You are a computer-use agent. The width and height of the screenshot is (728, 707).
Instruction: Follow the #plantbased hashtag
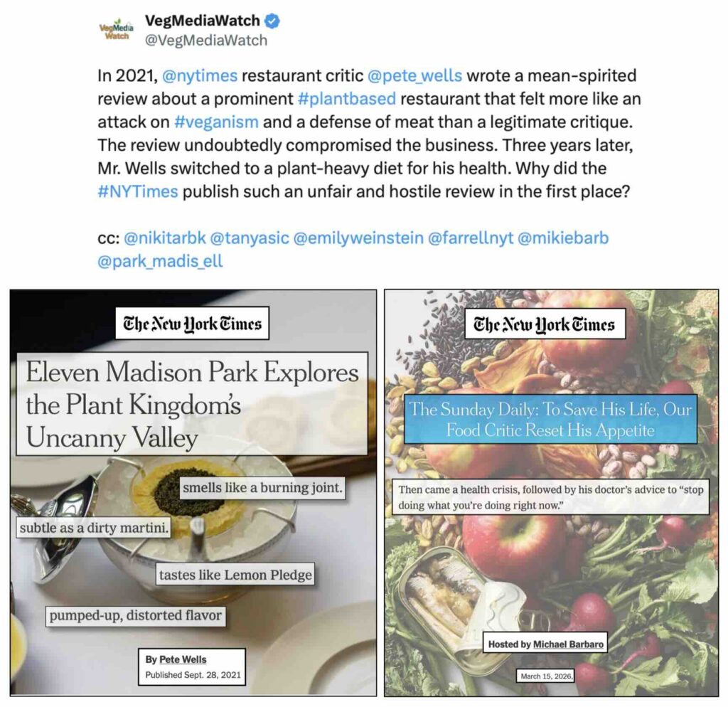pyautogui.click(x=347, y=98)
